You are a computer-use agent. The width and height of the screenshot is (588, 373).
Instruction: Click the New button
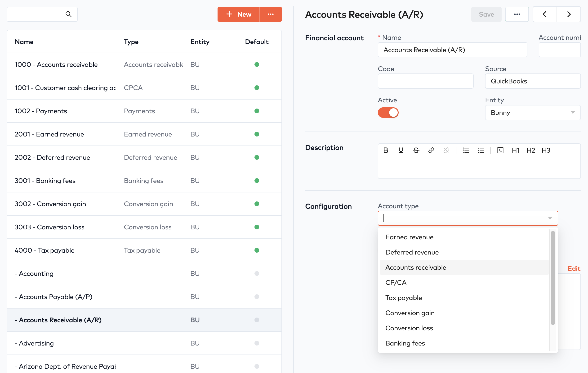click(x=238, y=14)
